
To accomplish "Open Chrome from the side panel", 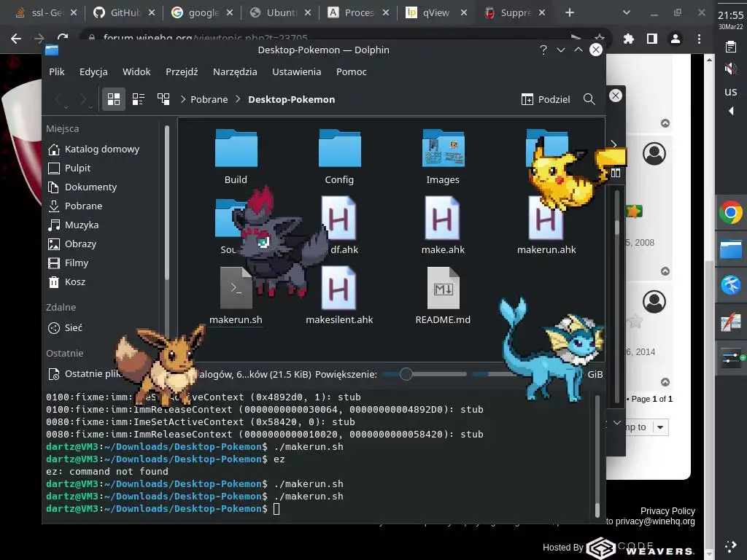I will [731, 212].
